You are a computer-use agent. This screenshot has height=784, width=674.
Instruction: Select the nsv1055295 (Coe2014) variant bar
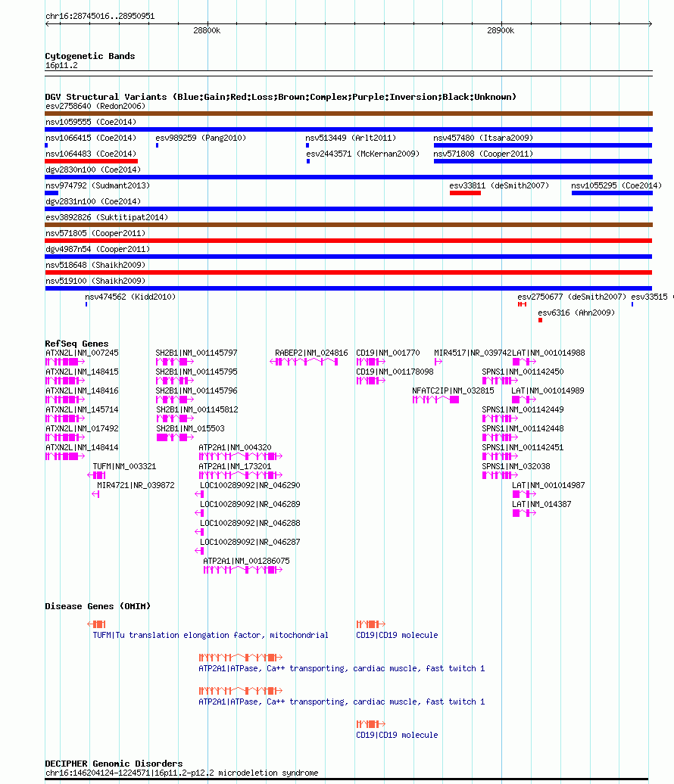[x=612, y=193]
